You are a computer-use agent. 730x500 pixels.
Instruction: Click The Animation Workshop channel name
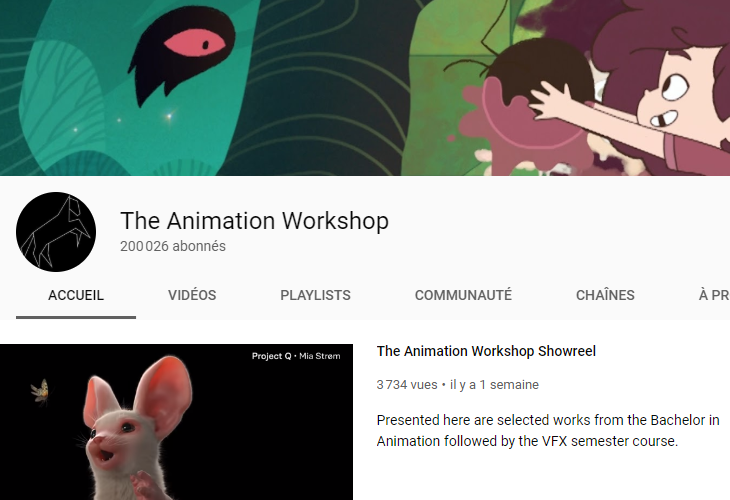pyautogui.click(x=254, y=221)
